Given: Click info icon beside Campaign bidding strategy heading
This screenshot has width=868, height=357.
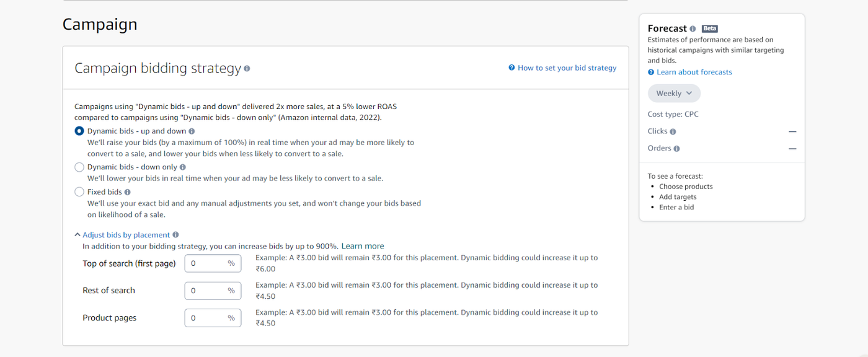Looking at the screenshot, I should (x=247, y=69).
